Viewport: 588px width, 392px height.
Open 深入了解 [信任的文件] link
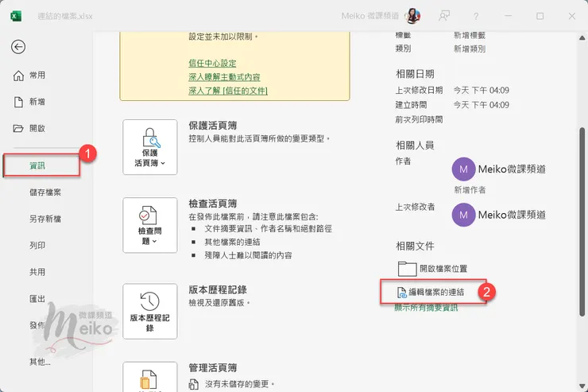[x=228, y=91]
